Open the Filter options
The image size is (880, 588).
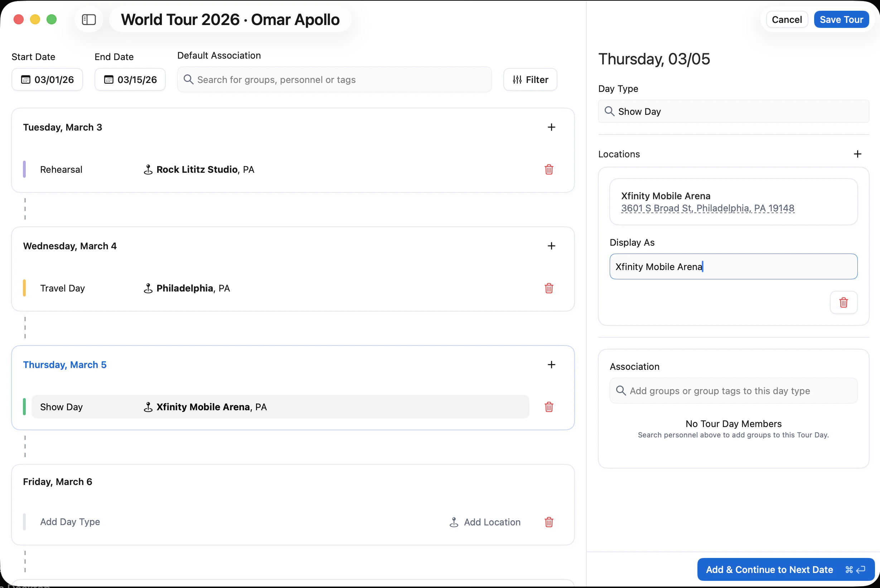[x=530, y=79]
